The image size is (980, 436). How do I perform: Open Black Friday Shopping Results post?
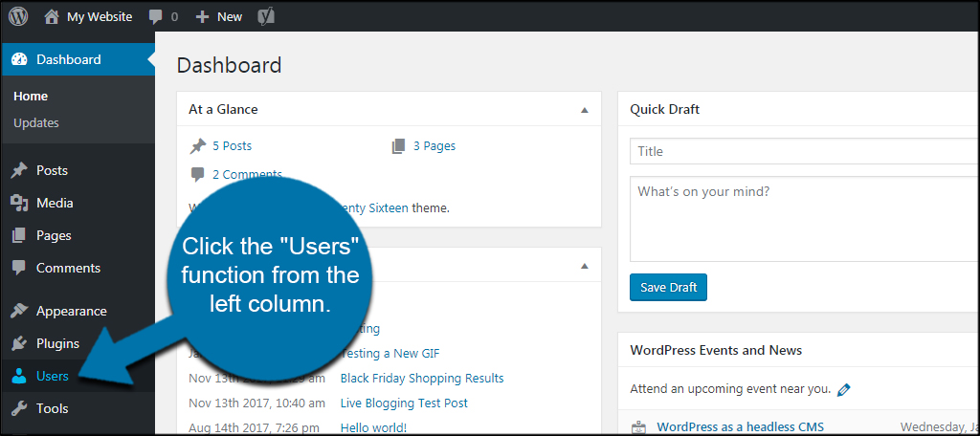point(422,379)
